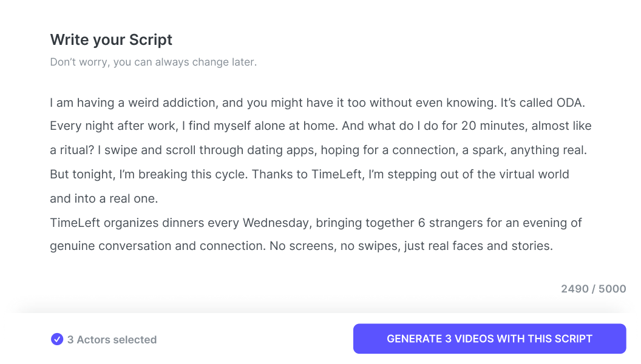641x364 pixels.
Task: Click the checkmark inside the violet badge
Action: tap(56, 339)
